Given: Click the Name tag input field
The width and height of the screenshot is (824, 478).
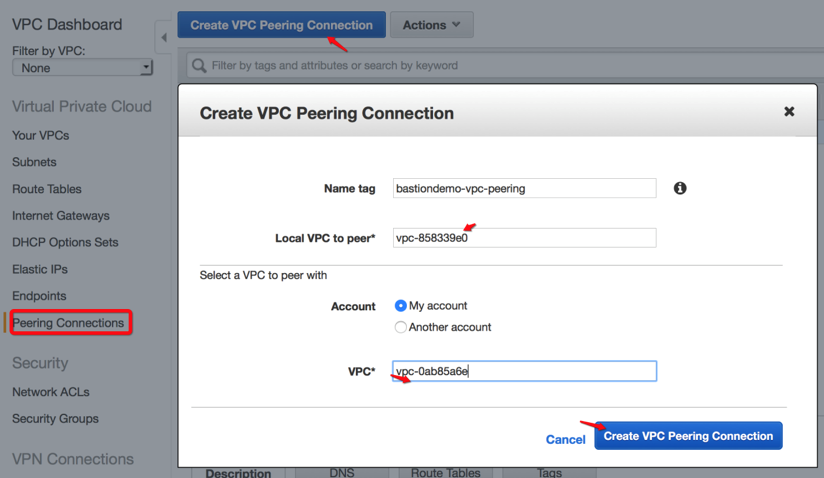Looking at the screenshot, I should pos(524,188).
